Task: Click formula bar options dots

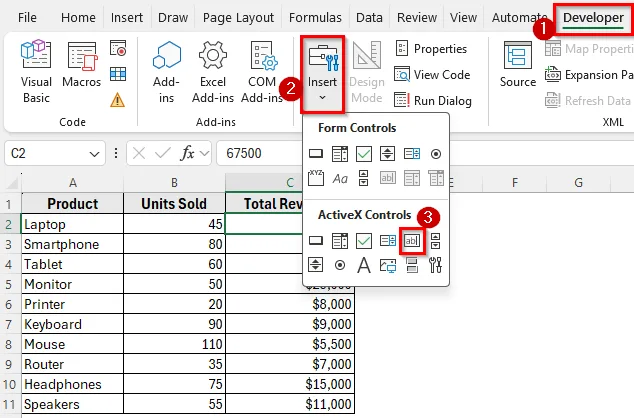Action: click(x=116, y=153)
